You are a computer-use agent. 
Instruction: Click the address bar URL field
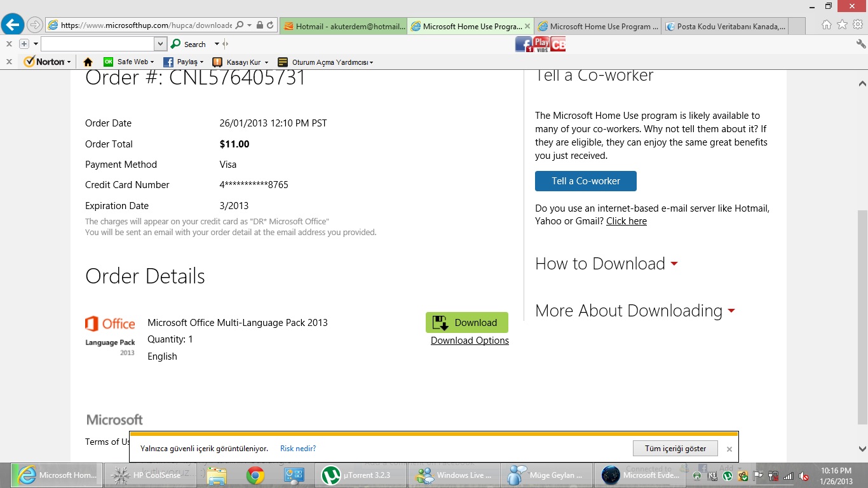(x=147, y=25)
